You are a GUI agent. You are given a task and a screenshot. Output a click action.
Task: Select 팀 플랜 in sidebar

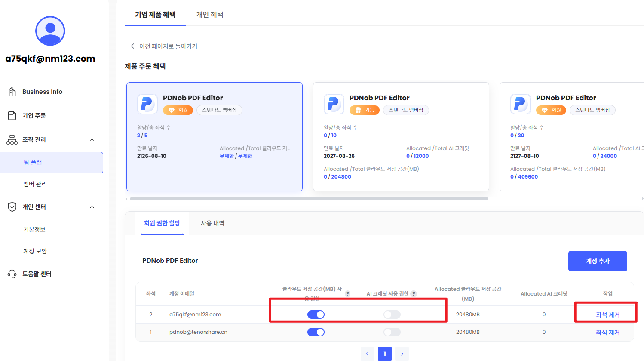(51, 163)
